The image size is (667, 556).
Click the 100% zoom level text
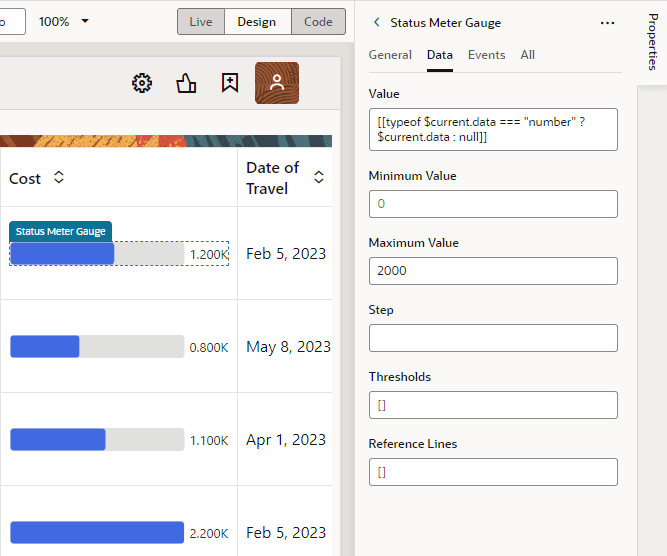(x=54, y=21)
